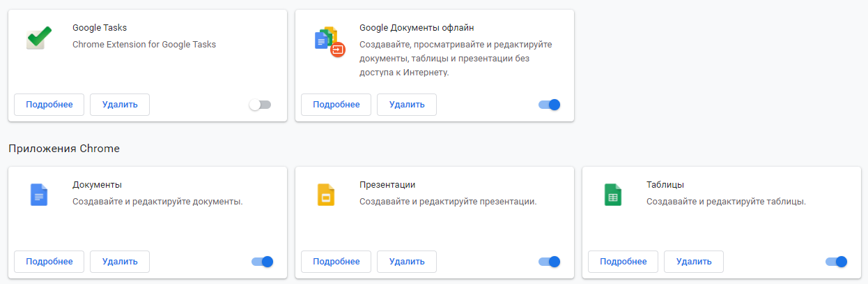
Task: Click the Google Tasks green checkmark icon
Action: (x=40, y=38)
